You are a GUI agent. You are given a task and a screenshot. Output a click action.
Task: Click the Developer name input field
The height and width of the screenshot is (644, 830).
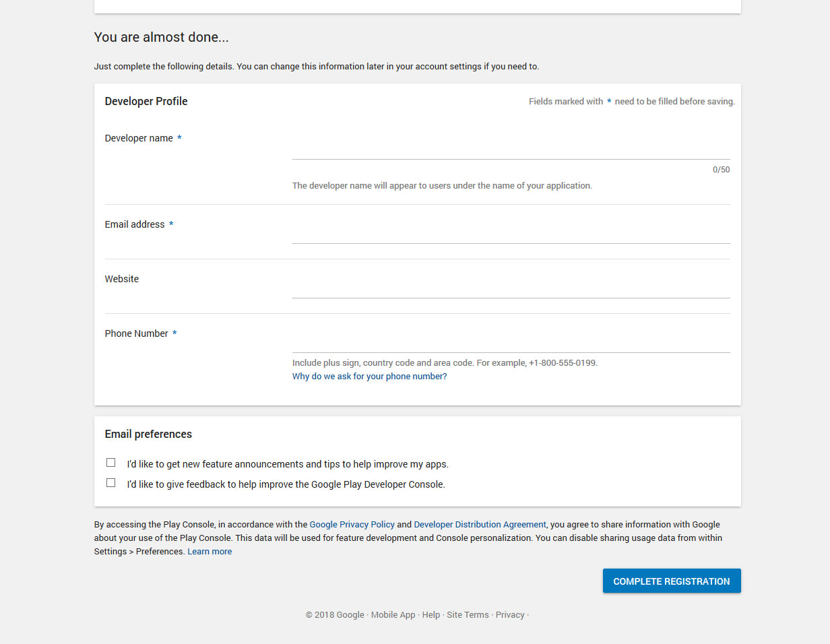[x=511, y=150]
